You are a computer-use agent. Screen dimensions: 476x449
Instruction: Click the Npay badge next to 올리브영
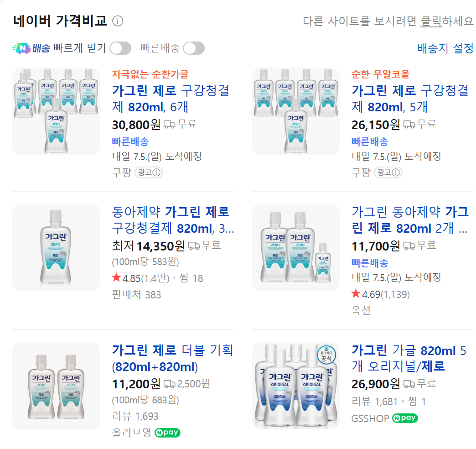click(168, 433)
